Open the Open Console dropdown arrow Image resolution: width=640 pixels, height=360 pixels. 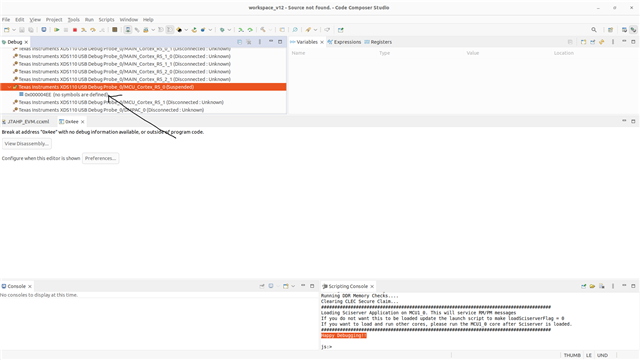[293, 286]
